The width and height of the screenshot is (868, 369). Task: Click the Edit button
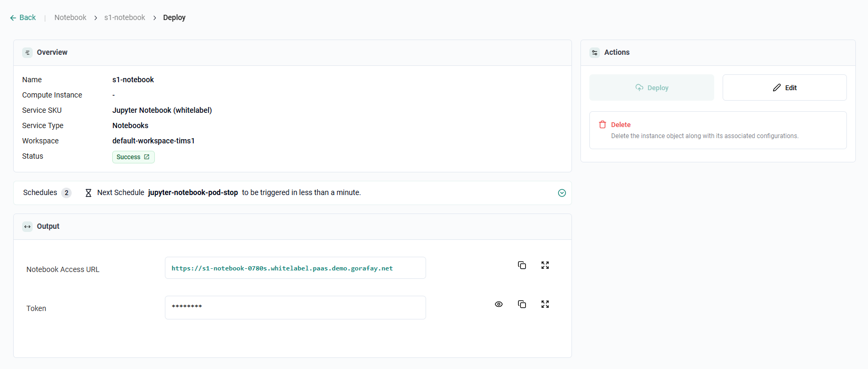coord(784,88)
